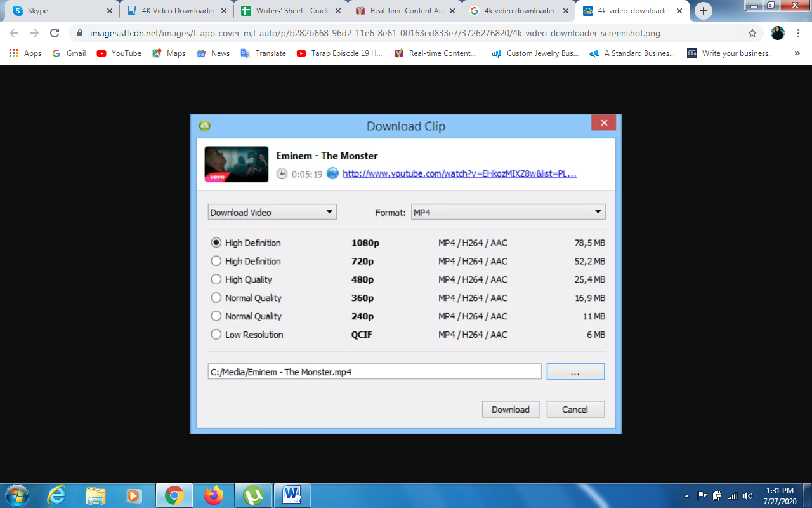
Task: Open the Real-time Content... bookmark
Action: pos(435,53)
